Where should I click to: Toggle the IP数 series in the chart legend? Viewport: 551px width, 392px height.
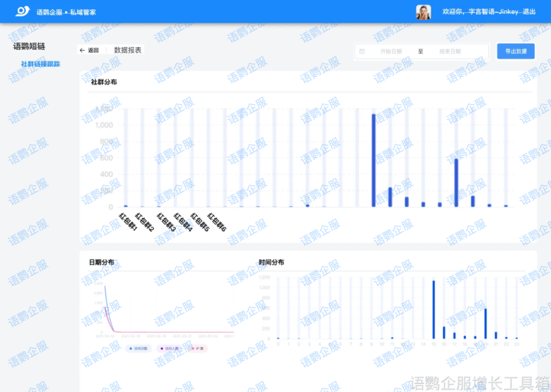tap(199, 349)
